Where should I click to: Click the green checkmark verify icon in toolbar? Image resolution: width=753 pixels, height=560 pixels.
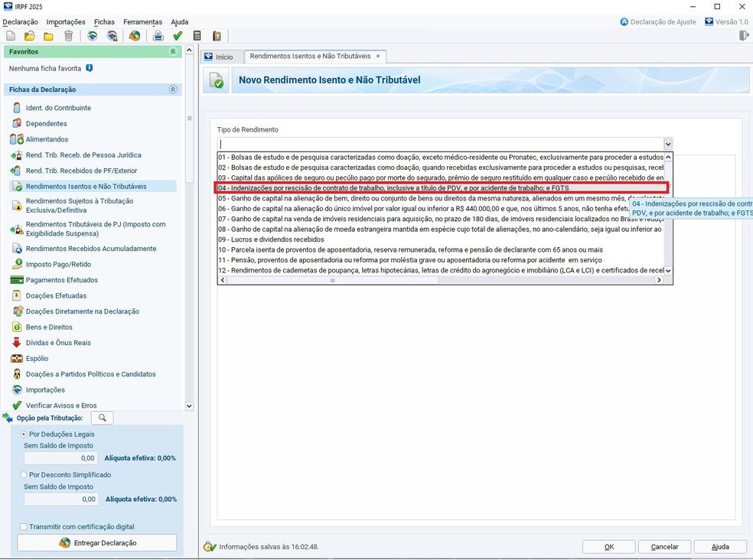tap(178, 36)
